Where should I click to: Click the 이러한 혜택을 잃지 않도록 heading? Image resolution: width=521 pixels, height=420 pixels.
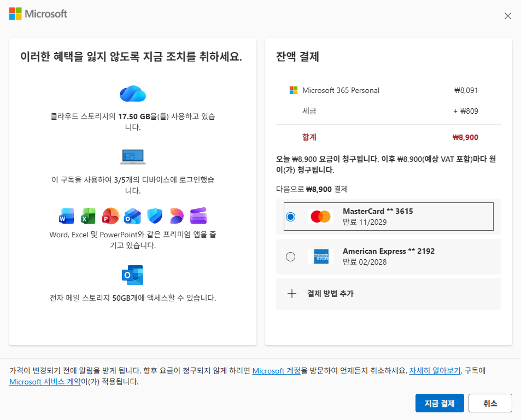pyautogui.click(x=131, y=56)
